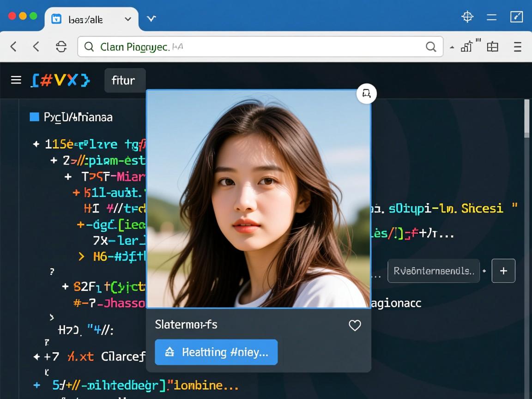The height and width of the screenshot is (399, 532).
Task: Open the browser sidebar panel icon
Action: coord(493,47)
